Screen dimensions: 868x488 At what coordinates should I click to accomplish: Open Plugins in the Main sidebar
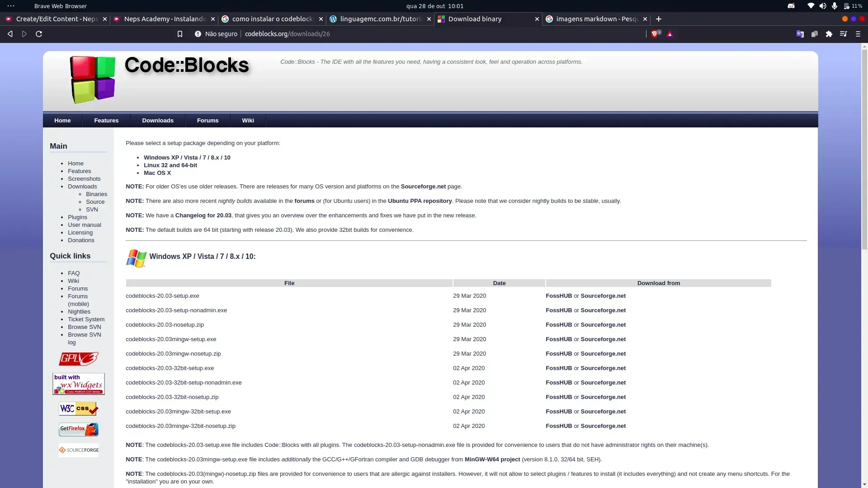(x=77, y=217)
